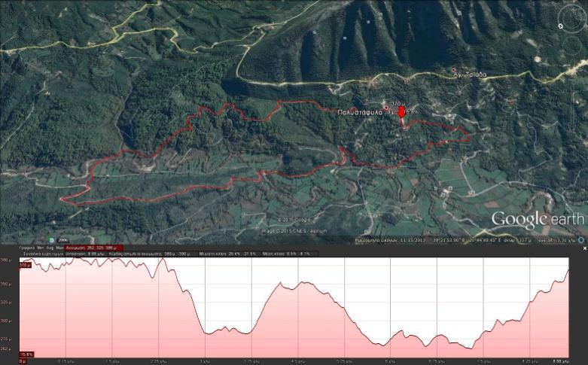
Task: Click the move joystick circle below the compass
Action: (x=572, y=46)
